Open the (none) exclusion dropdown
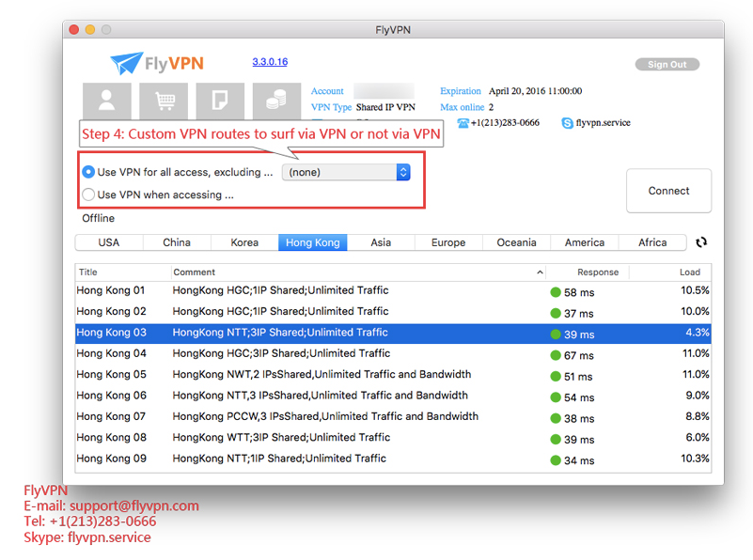 click(346, 172)
